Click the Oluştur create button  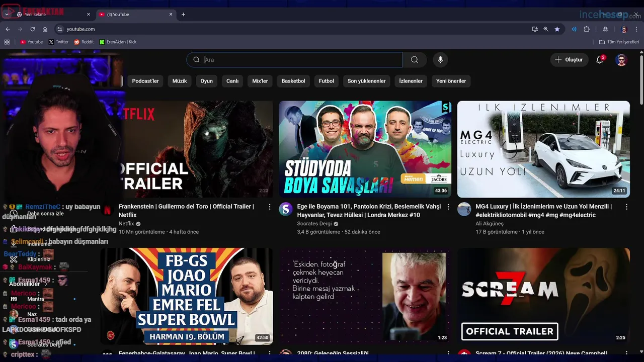click(569, 60)
